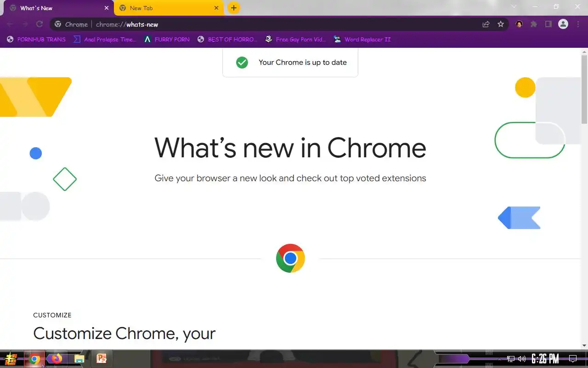588x368 pixels.
Task: Open the Word Replacer II bookmark
Action: coord(362,40)
